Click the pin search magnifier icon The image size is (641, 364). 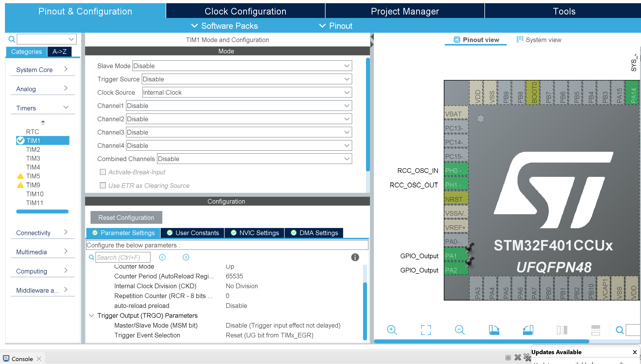[620, 330]
